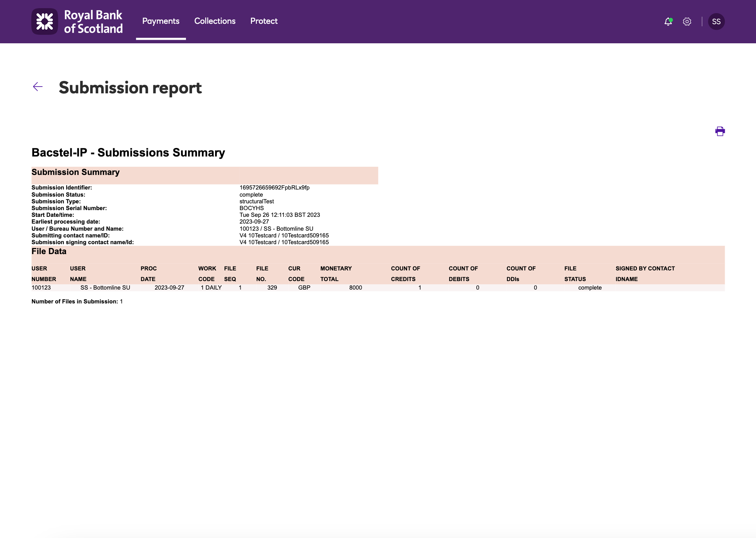756x538 pixels.
Task: Click the serial number BOCYHS
Action: pos(252,208)
